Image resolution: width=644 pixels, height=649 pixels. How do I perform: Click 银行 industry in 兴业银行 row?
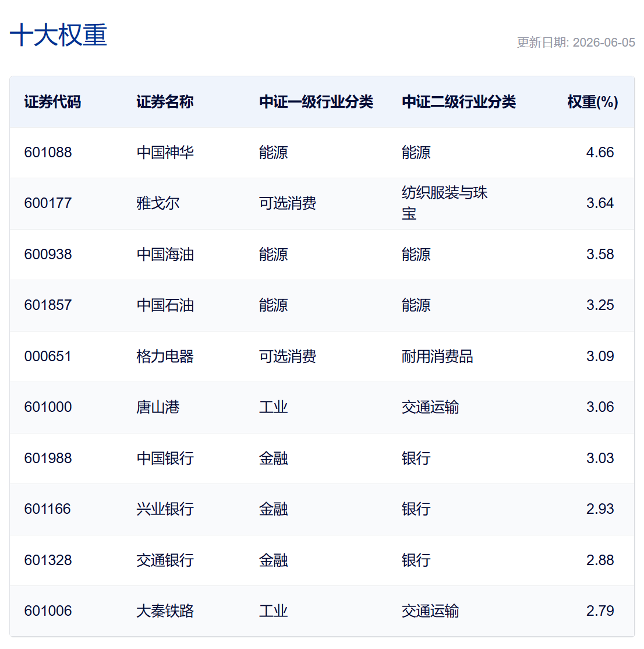coord(416,509)
